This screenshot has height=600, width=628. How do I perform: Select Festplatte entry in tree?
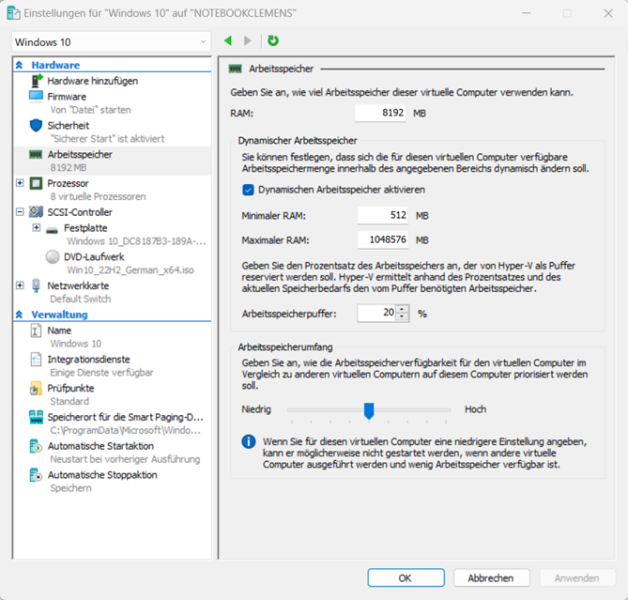[86, 228]
